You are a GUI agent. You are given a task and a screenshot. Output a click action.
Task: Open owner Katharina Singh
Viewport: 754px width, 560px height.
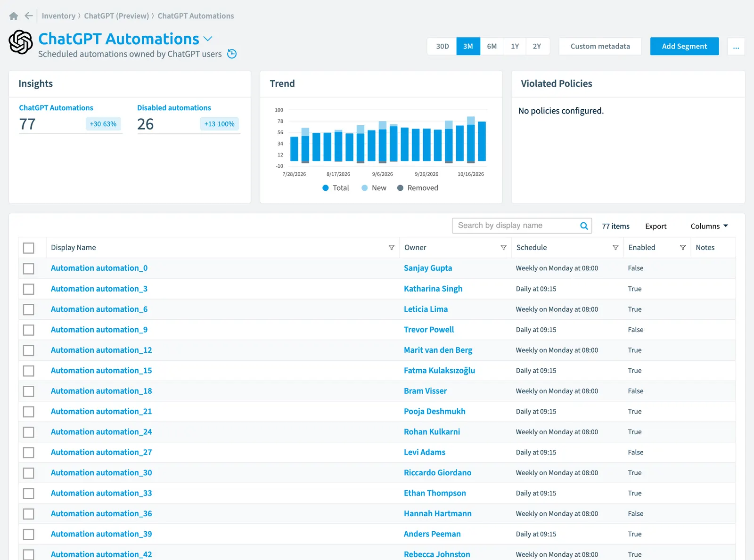point(433,289)
